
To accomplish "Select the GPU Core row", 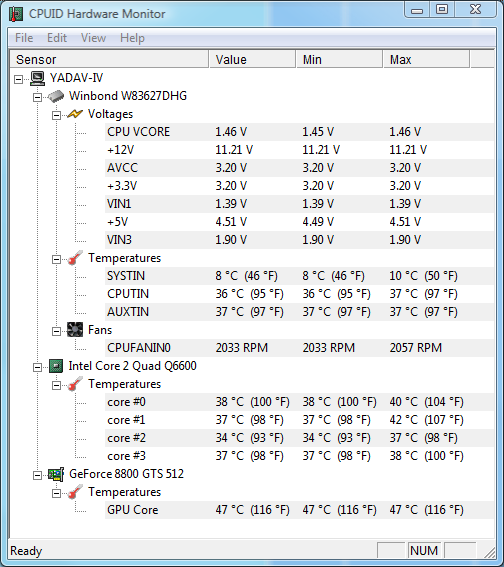I will point(299,510).
